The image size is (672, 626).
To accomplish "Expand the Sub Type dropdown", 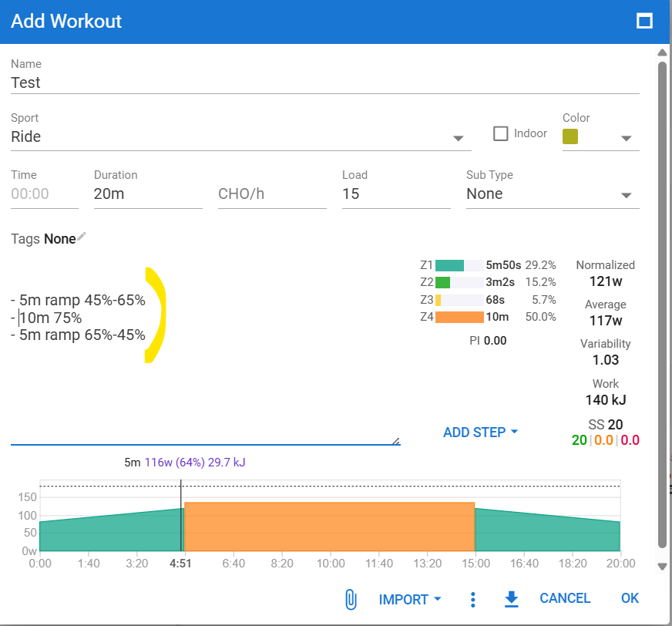I will pyautogui.click(x=552, y=194).
